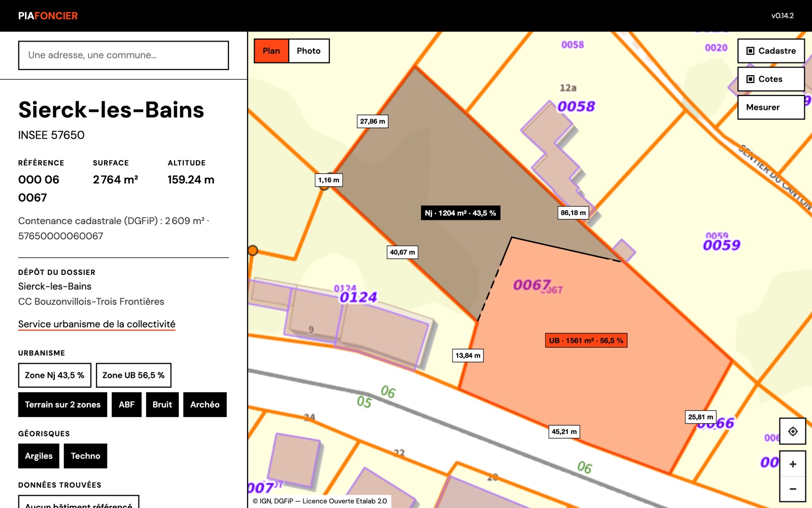
Task: Click the geolocate target icon on map
Action: coord(793,431)
